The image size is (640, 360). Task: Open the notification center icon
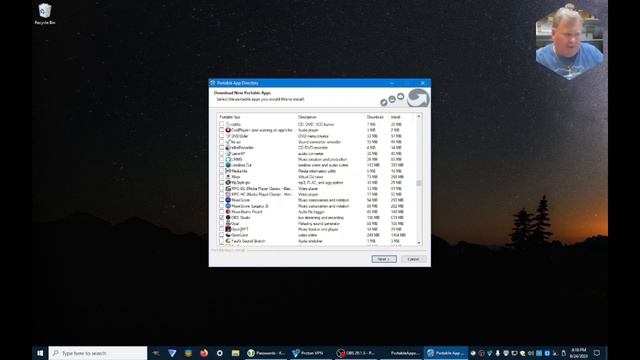[x=597, y=353]
